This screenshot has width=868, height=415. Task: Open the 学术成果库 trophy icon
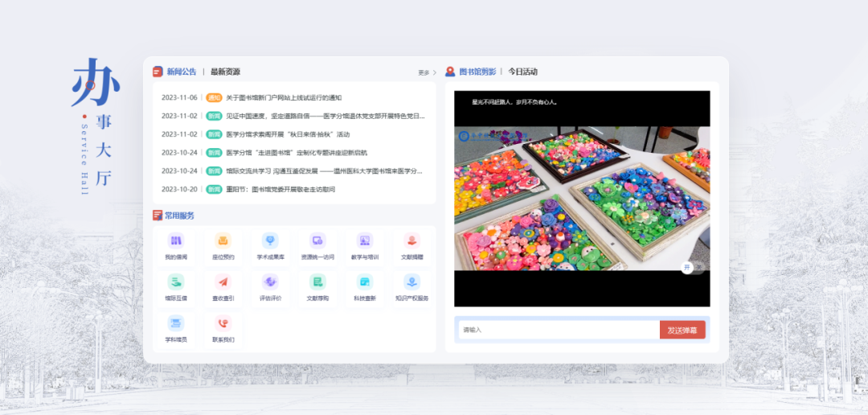pyautogui.click(x=270, y=240)
